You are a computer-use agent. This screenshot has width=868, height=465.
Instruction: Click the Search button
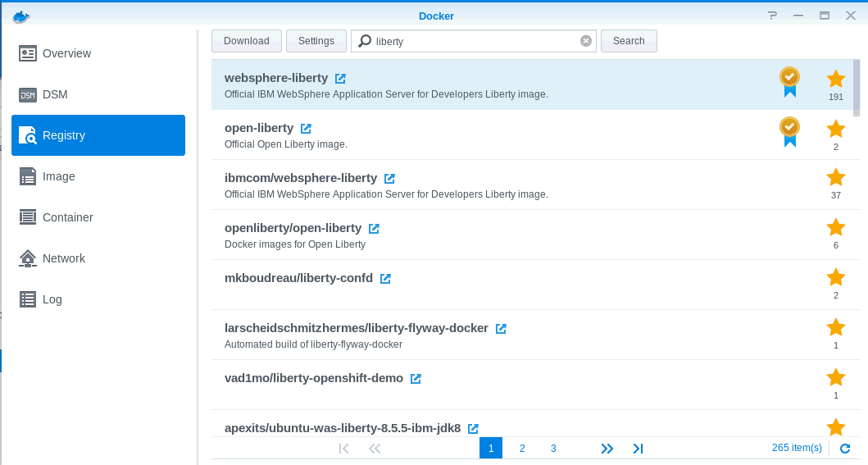pos(629,41)
